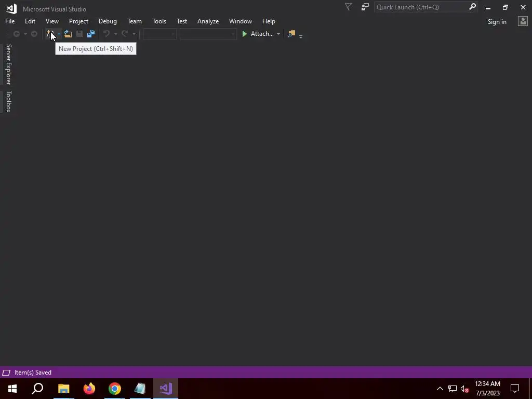Viewport: 532px width, 399px height.
Task: Expand the Server Explorer side tab
Action: [8, 64]
